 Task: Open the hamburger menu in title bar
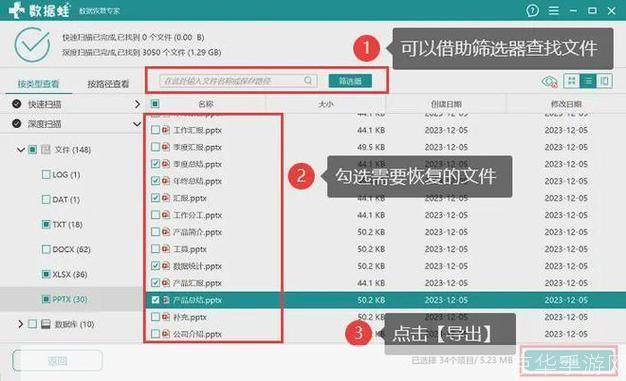coord(553,10)
